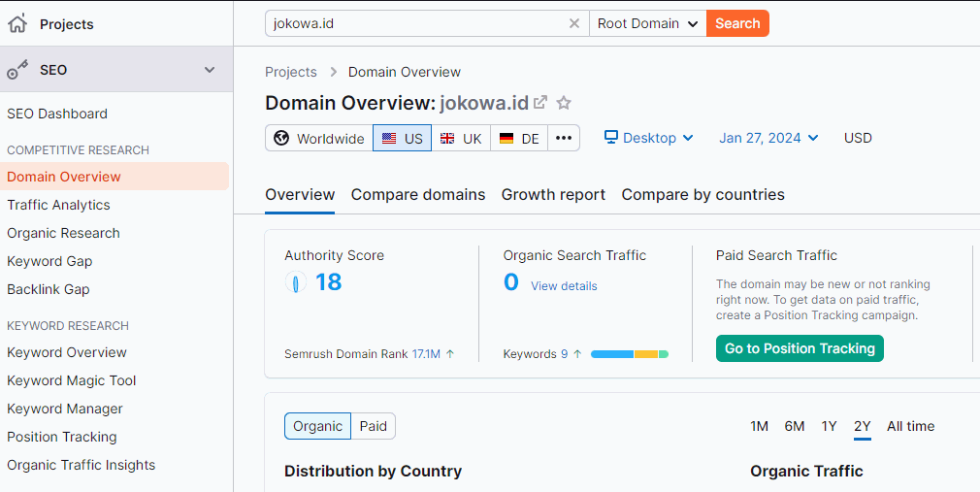Clear the domain search field
Screen dimensions: 980x492
click(x=573, y=23)
